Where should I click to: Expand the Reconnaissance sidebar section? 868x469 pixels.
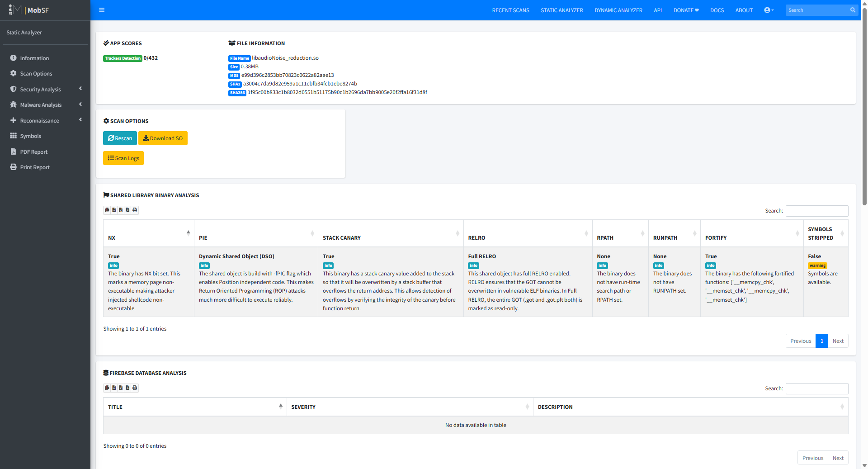click(x=45, y=120)
